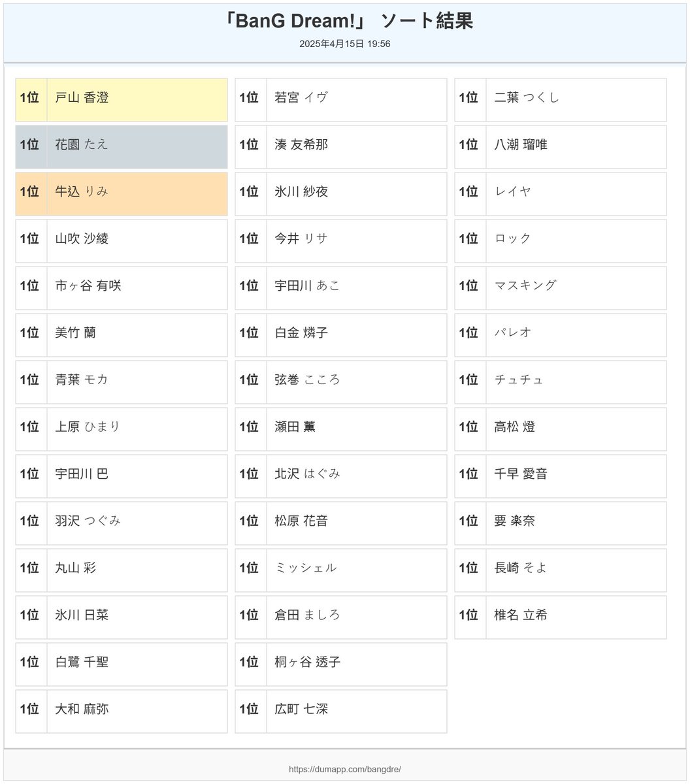Click the name 戸山 香澄
The image size is (690, 784).
(x=82, y=98)
